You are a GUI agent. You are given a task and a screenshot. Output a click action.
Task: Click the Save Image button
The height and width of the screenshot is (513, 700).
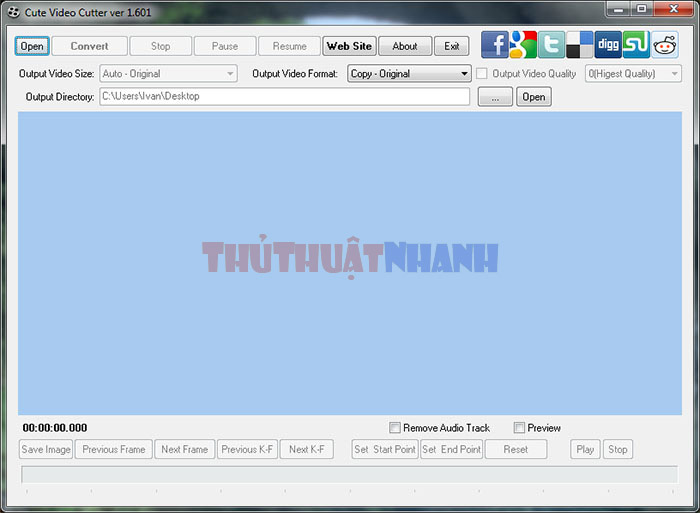(46, 449)
